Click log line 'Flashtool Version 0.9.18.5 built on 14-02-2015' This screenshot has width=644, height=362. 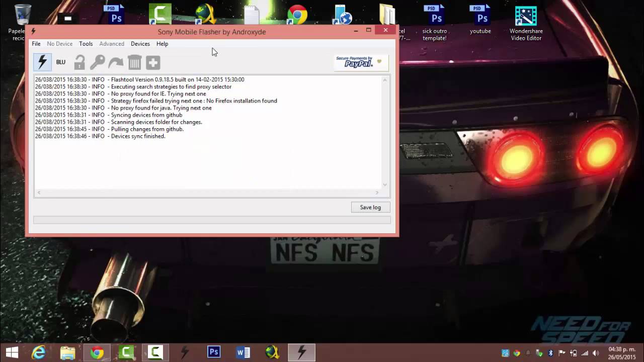click(139, 79)
